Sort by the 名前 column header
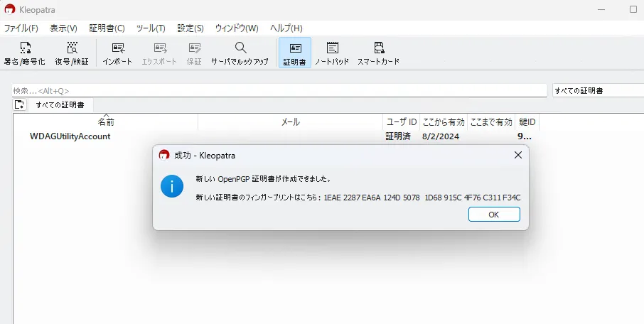 point(105,122)
